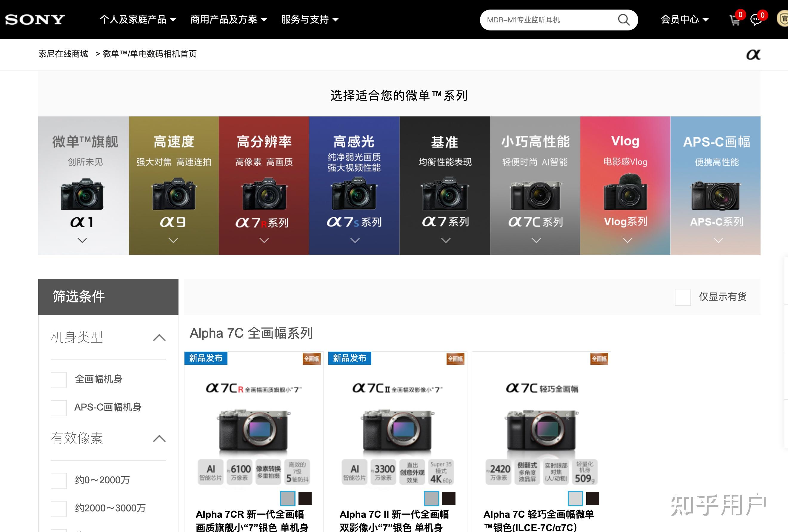Open the 商用产品及方案 menu

pos(229,19)
